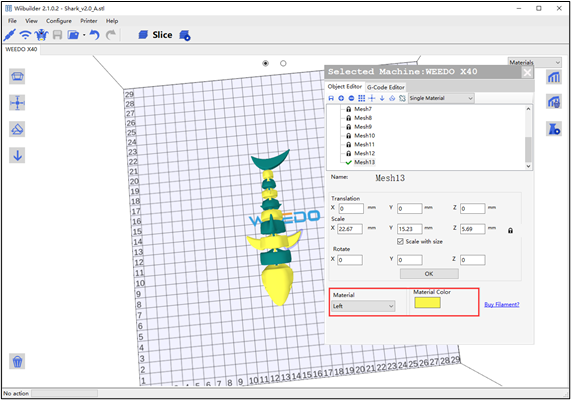Screen dimensions: 571x400
Task: Click the Scale Z field showing 5.69
Action: (473, 229)
